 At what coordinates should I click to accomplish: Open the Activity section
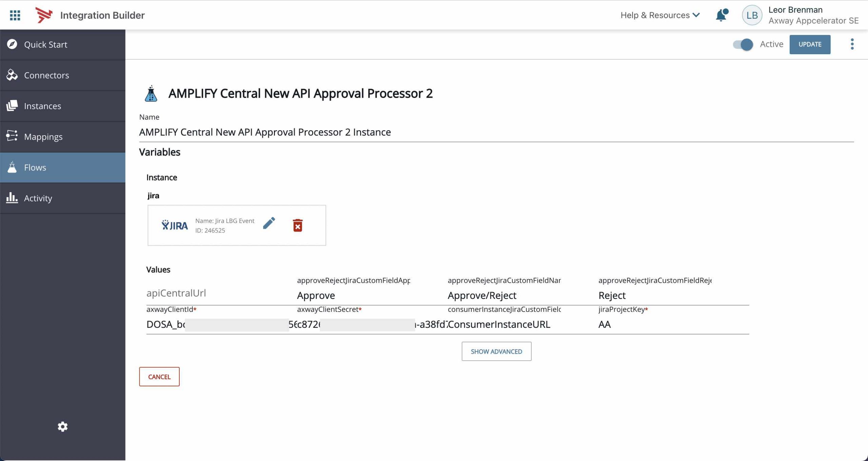coord(63,198)
